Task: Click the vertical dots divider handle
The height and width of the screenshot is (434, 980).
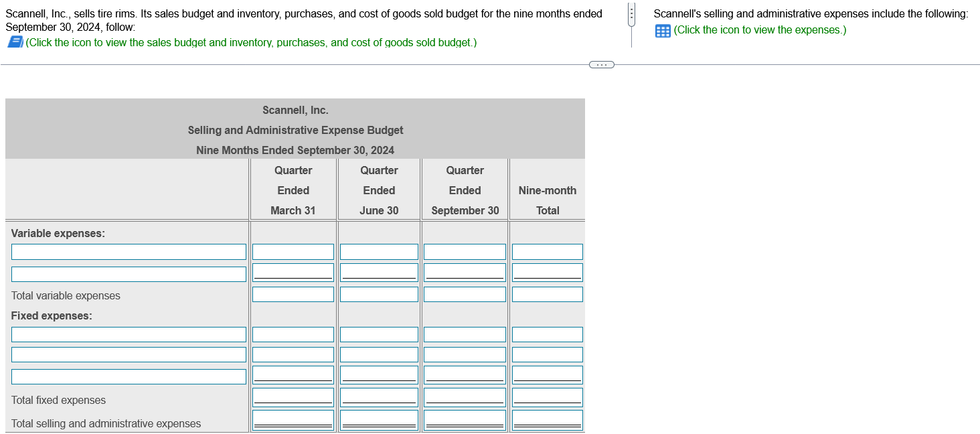Action: click(630, 13)
